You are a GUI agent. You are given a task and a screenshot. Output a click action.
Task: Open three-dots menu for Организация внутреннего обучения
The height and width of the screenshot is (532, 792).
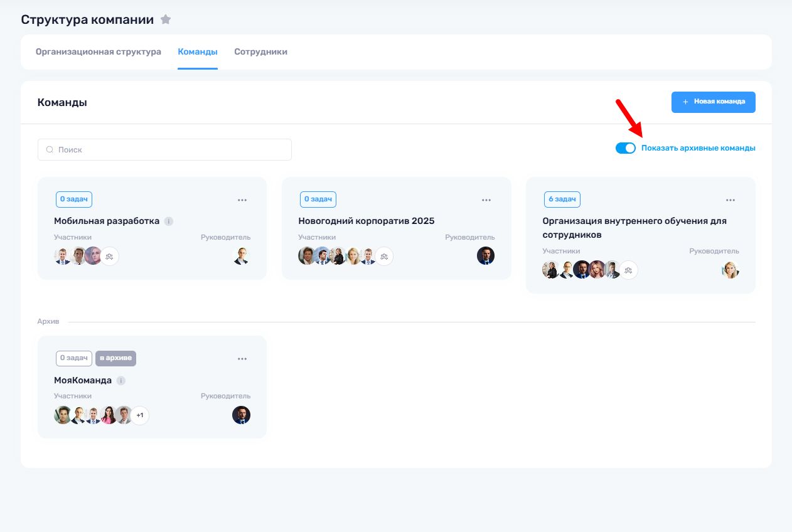click(x=730, y=200)
